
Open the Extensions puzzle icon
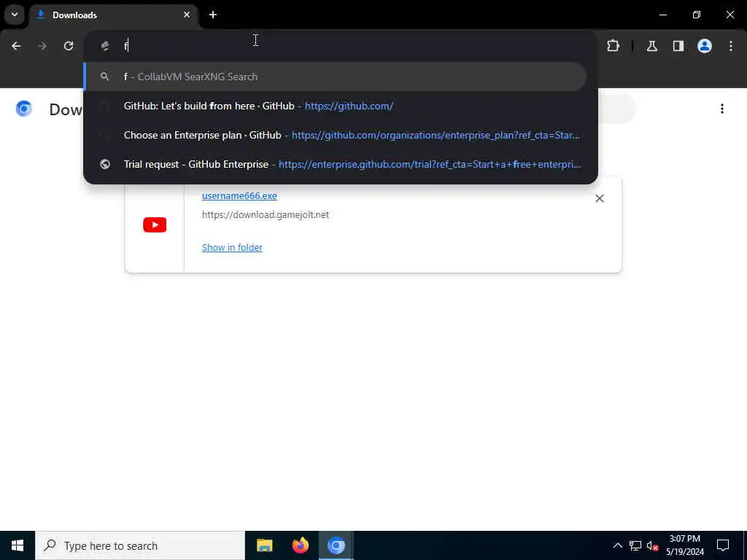(x=613, y=46)
